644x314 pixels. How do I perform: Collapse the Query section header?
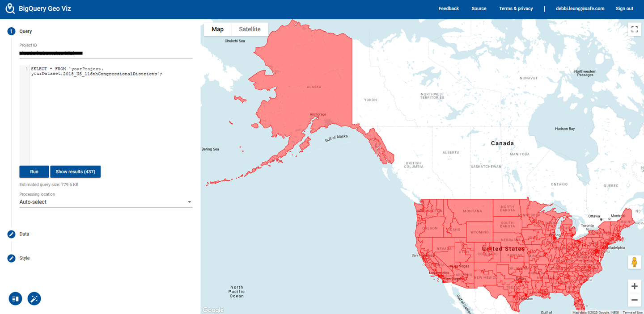point(25,31)
